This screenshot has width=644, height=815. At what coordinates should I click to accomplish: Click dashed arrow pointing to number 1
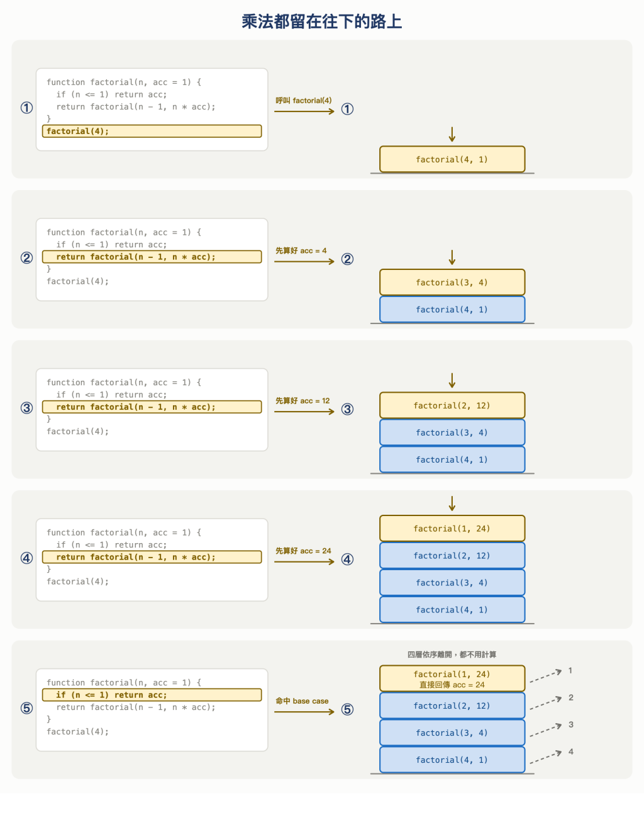coord(545,677)
